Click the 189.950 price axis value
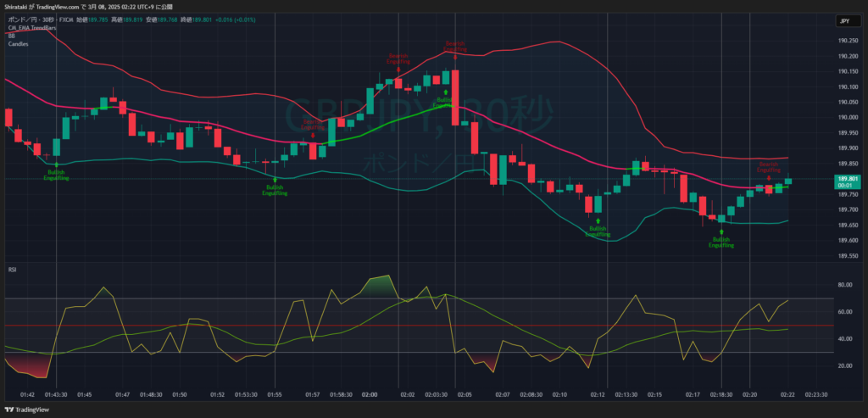Image resolution: width=868 pixels, height=418 pixels. click(x=848, y=133)
